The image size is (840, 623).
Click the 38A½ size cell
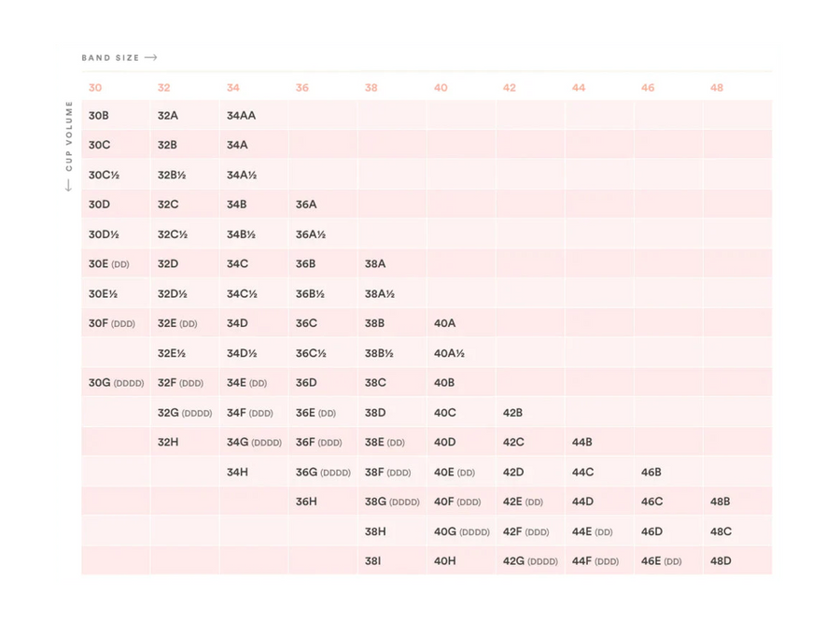[x=380, y=293]
